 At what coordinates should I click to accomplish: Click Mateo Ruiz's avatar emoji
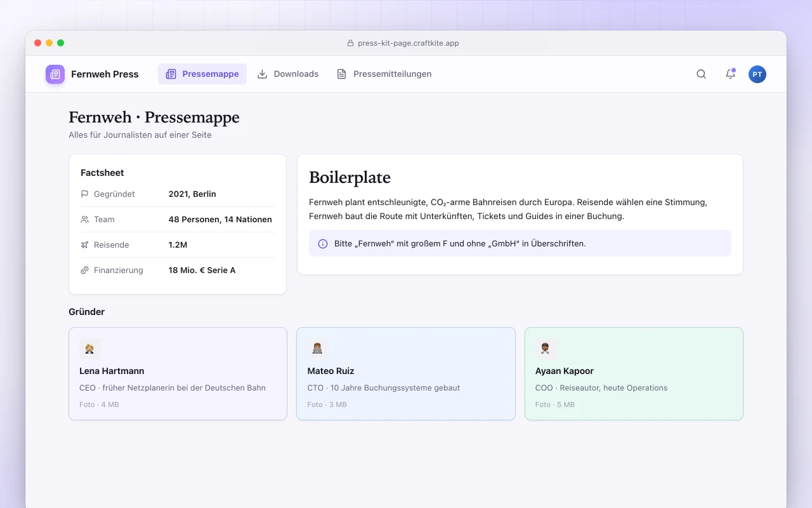coord(318,349)
